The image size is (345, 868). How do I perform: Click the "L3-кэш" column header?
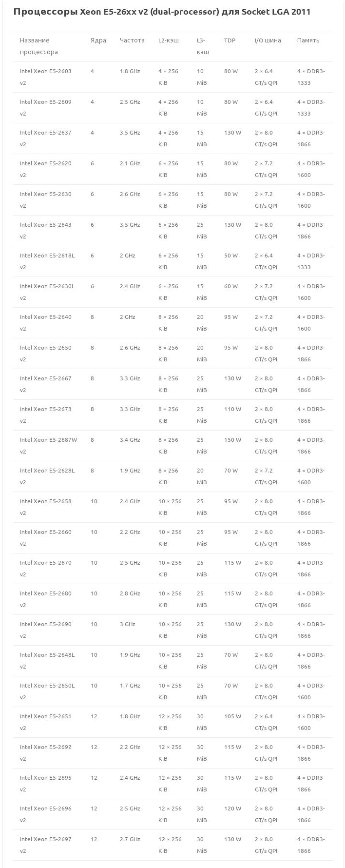[203, 46]
